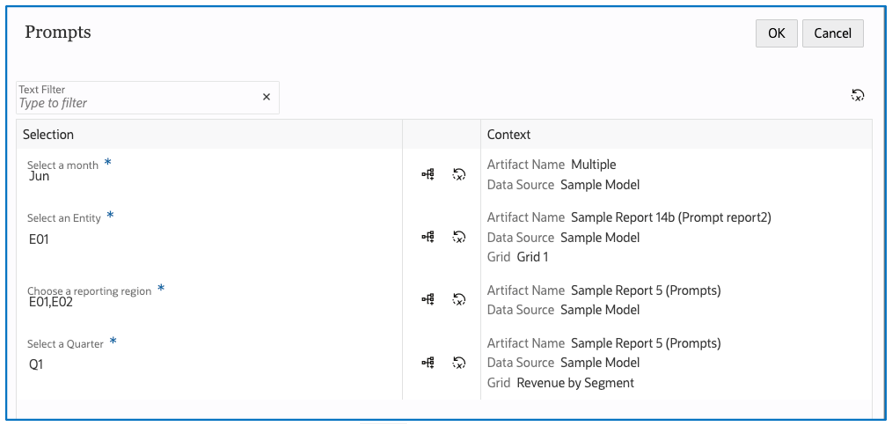Reset the reporting region prompt value
This screenshot has width=890, height=424.
click(x=459, y=299)
